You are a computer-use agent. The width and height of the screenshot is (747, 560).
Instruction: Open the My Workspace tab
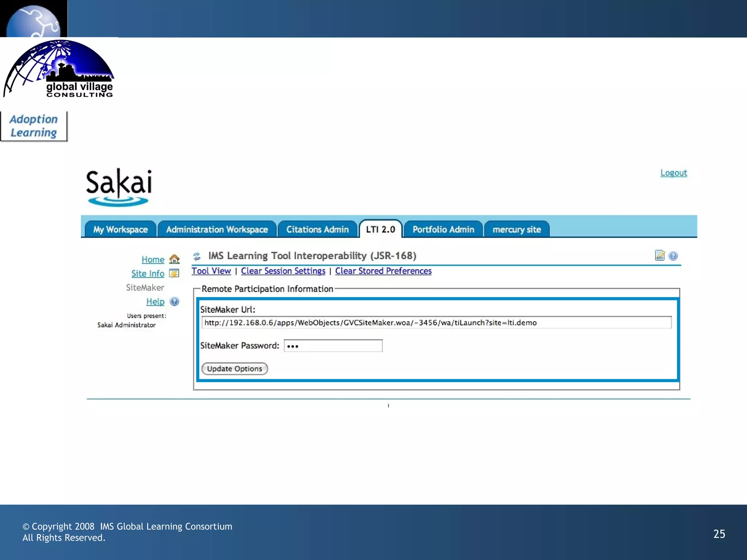[120, 229]
